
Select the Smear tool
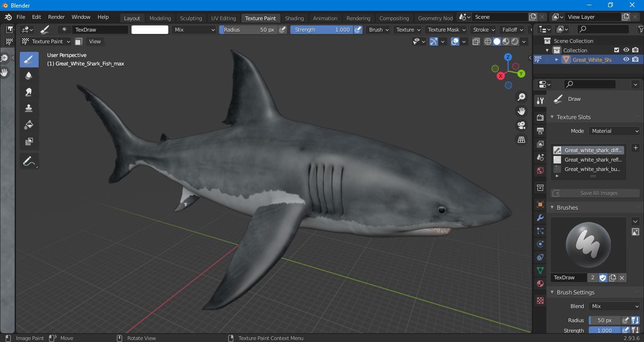pos(29,92)
